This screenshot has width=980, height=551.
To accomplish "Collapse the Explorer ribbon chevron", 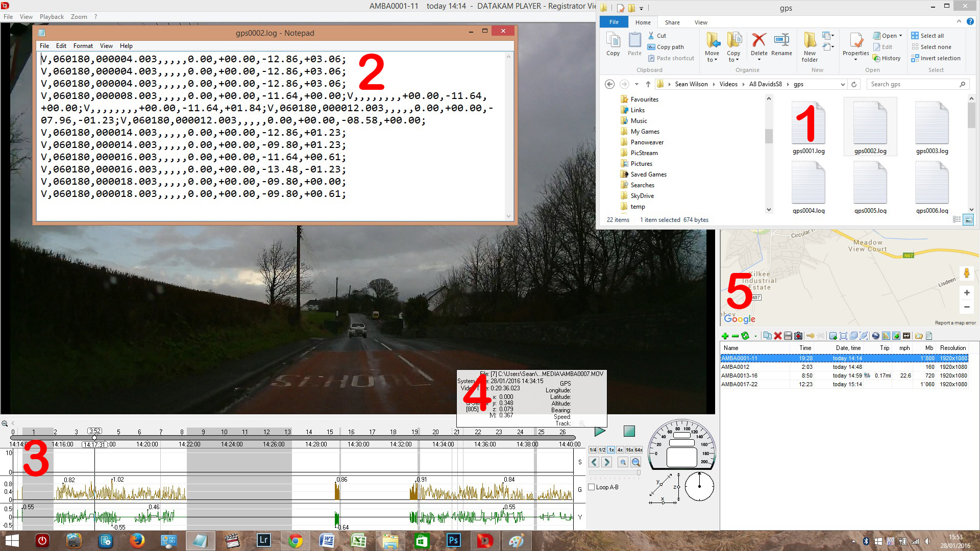I will point(959,22).
